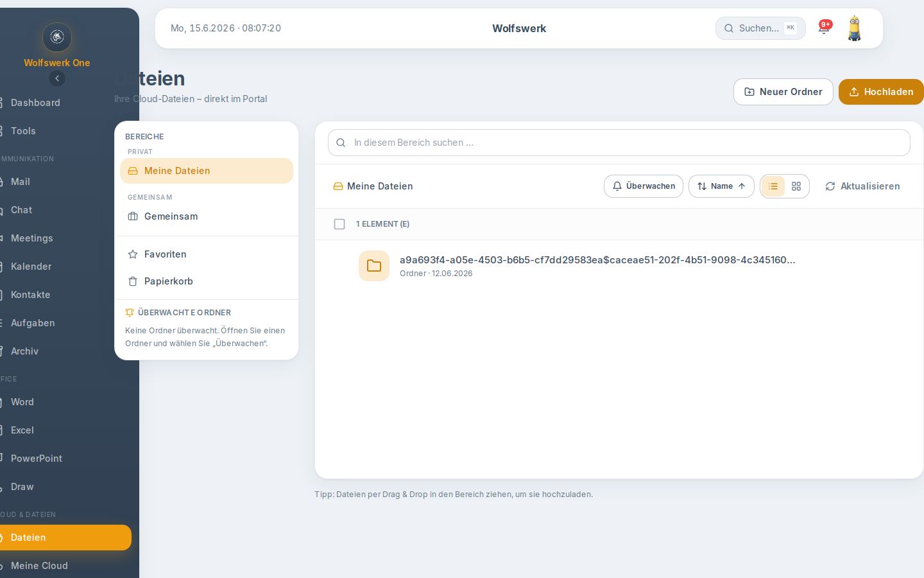Click the ascending arrow in Name sort
This screenshot has height=578, width=924.
pos(742,186)
